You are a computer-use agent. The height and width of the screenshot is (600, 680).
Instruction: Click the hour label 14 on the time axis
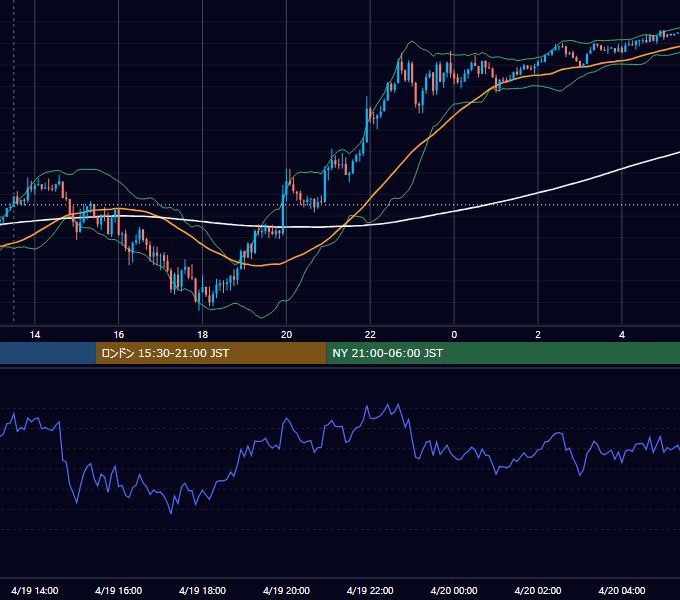(35, 335)
